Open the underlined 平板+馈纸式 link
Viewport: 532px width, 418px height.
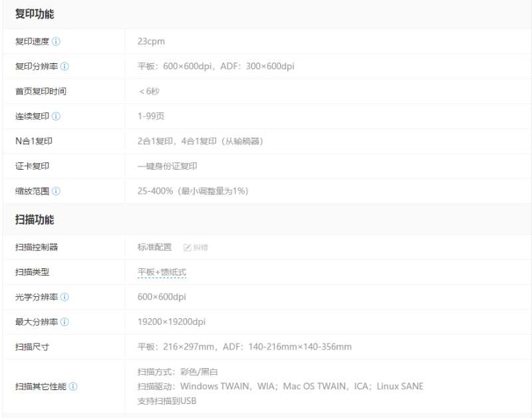point(162,272)
